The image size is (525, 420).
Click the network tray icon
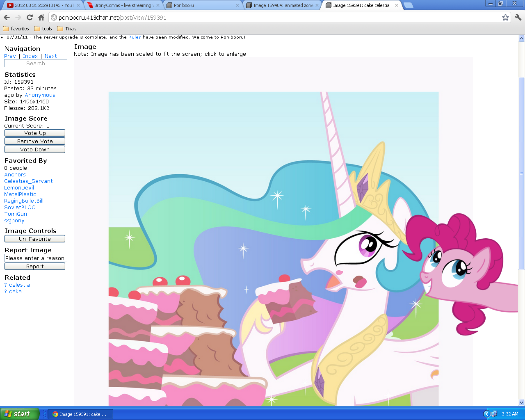pyautogui.click(x=494, y=414)
